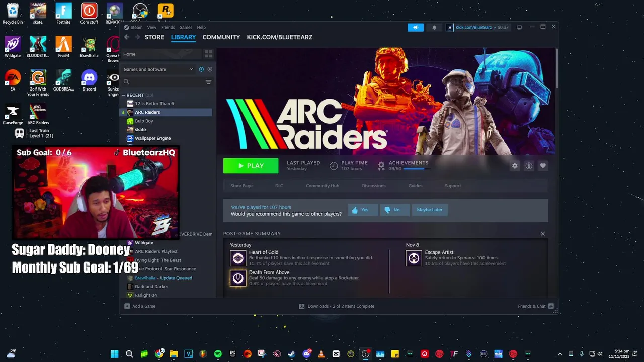Viewport: 644px width, 362px height.
Task: Close the Post-Game Summary panel
Action: pyautogui.click(x=543, y=234)
